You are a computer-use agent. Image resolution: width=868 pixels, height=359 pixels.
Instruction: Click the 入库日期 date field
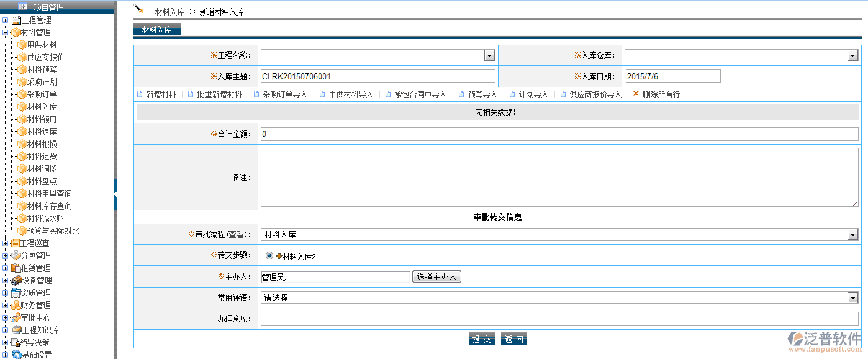(673, 76)
